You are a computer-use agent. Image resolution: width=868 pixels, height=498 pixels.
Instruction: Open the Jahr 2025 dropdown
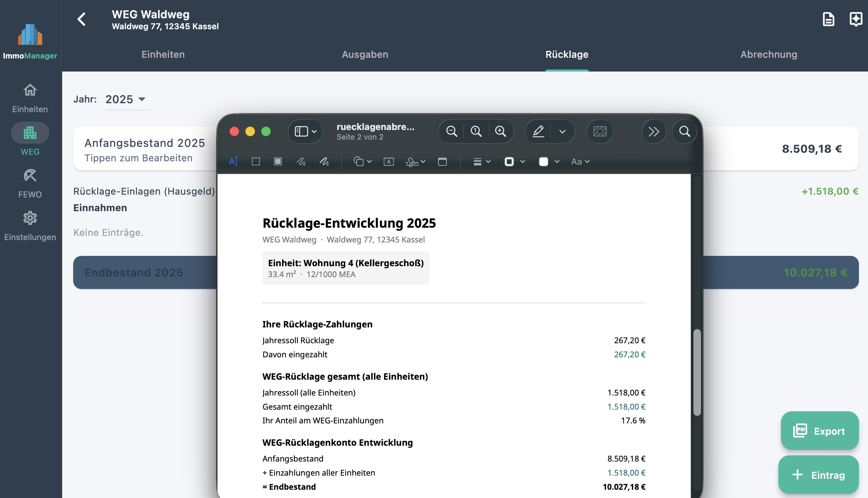pos(127,99)
